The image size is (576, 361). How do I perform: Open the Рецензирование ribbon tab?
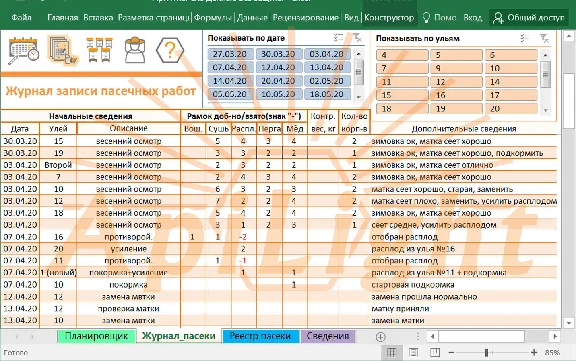point(306,18)
